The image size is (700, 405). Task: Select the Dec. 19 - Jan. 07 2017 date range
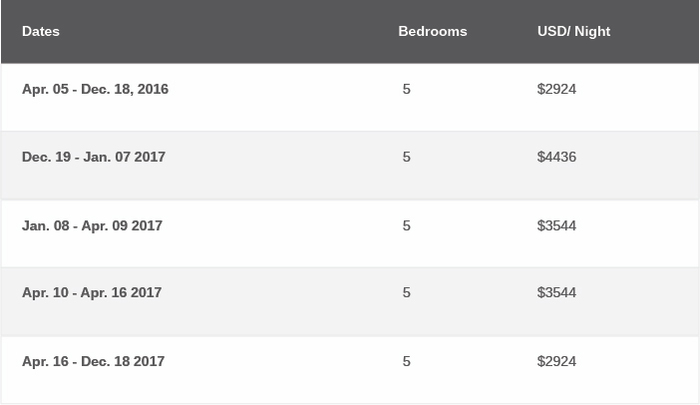tap(94, 157)
